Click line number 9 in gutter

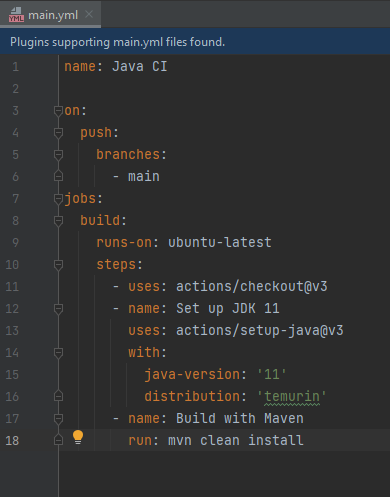pyautogui.click(x=16, y=242)
